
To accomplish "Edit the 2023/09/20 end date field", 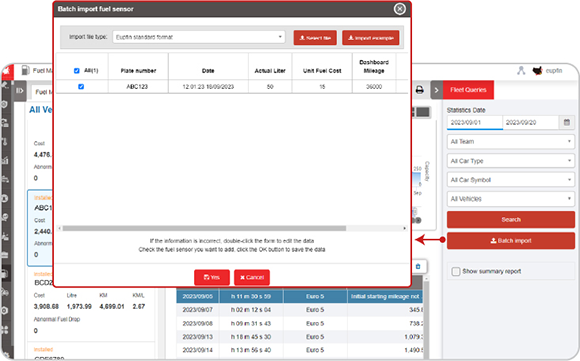I will [x=530, y=122].
